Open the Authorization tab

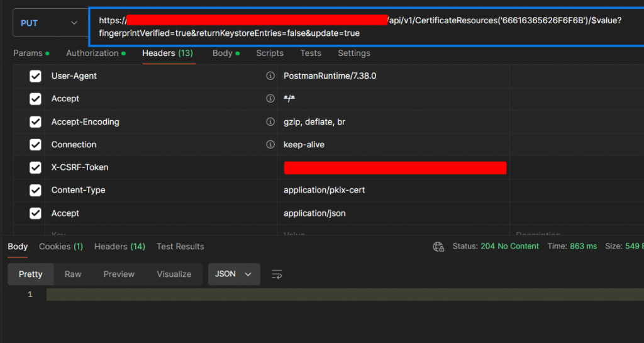(96, 53)
